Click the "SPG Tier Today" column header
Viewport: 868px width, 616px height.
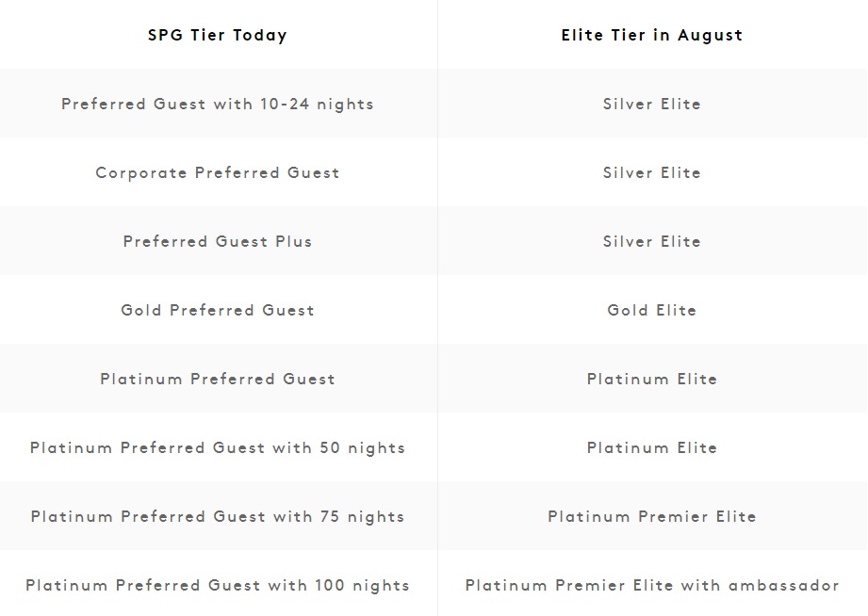tap(218, 36)
